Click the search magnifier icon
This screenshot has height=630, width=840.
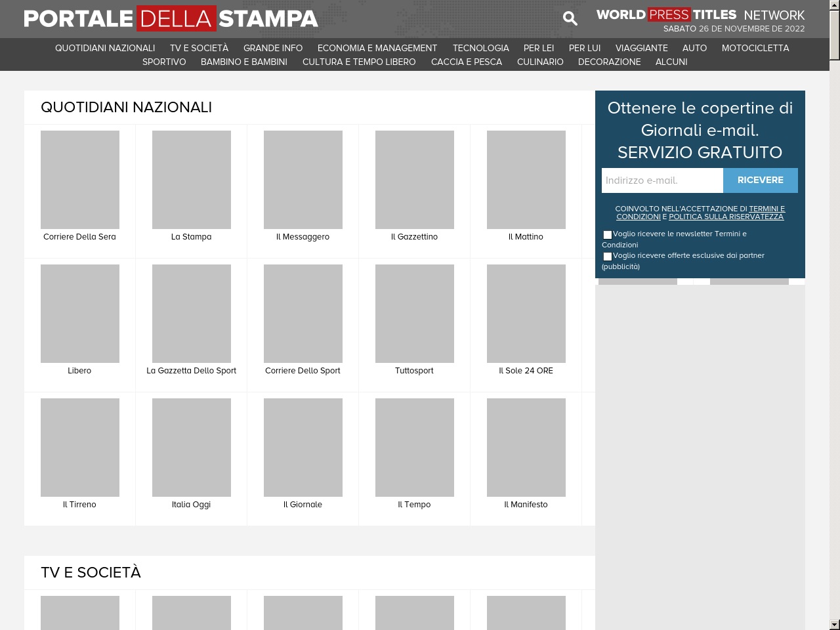(x=570, y=18)
